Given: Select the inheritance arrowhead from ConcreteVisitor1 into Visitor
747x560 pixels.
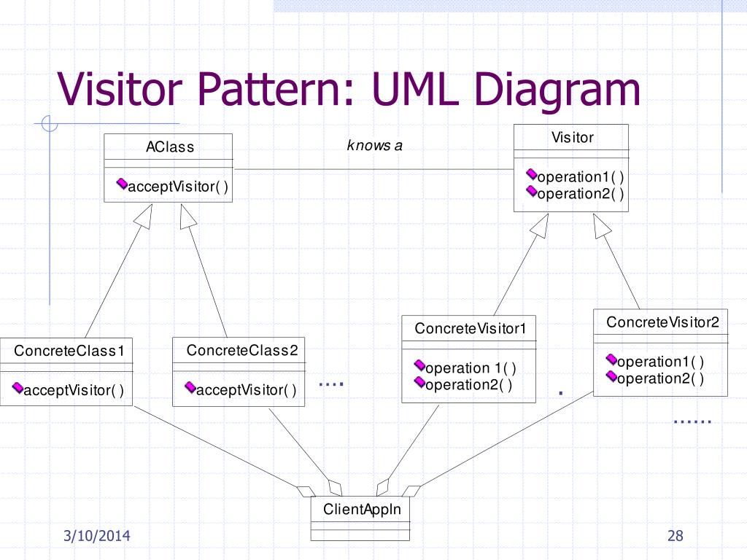Looking at the screenshot, I should pos(541,226).
